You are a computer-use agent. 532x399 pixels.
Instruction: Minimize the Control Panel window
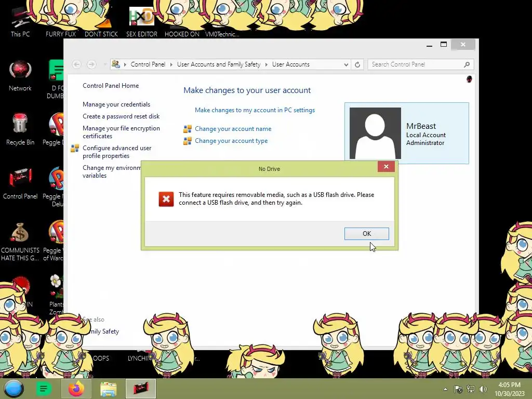click(x=429, y=45)
